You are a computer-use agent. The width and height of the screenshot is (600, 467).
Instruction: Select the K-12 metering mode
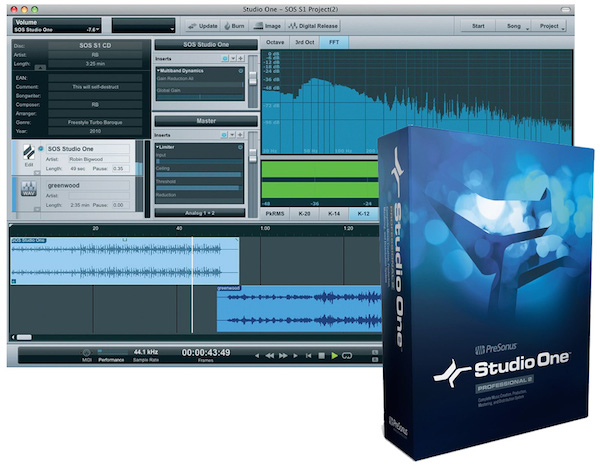(x=363, y=214)
